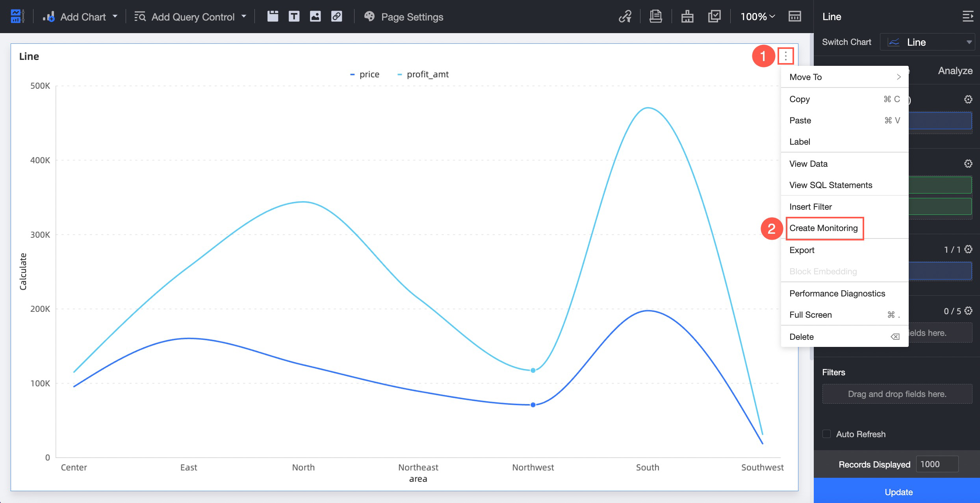The width and height of the screenshot is (980, 503).
Task: Select Create Monitoring from context menu
Action: tap(823, 228)
